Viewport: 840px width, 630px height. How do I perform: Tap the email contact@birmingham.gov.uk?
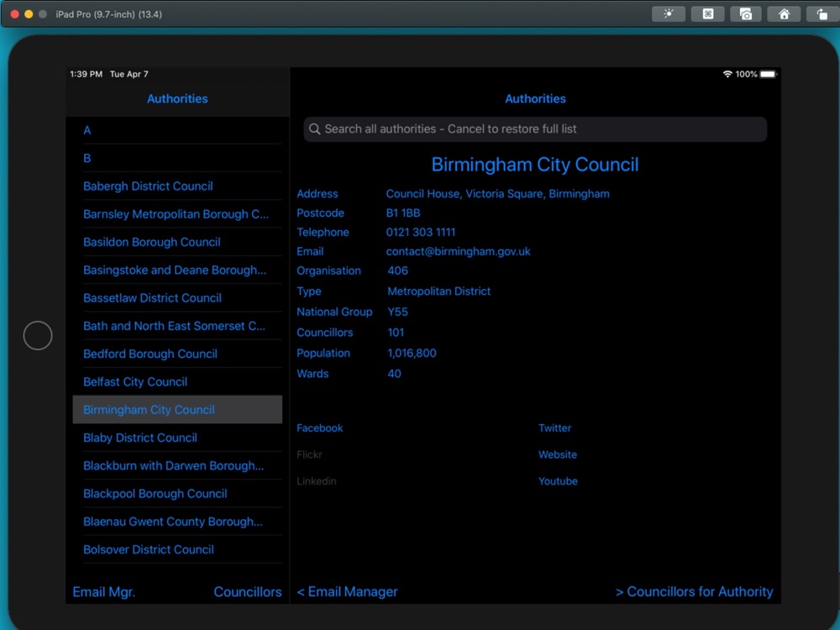tap(458, 251)
